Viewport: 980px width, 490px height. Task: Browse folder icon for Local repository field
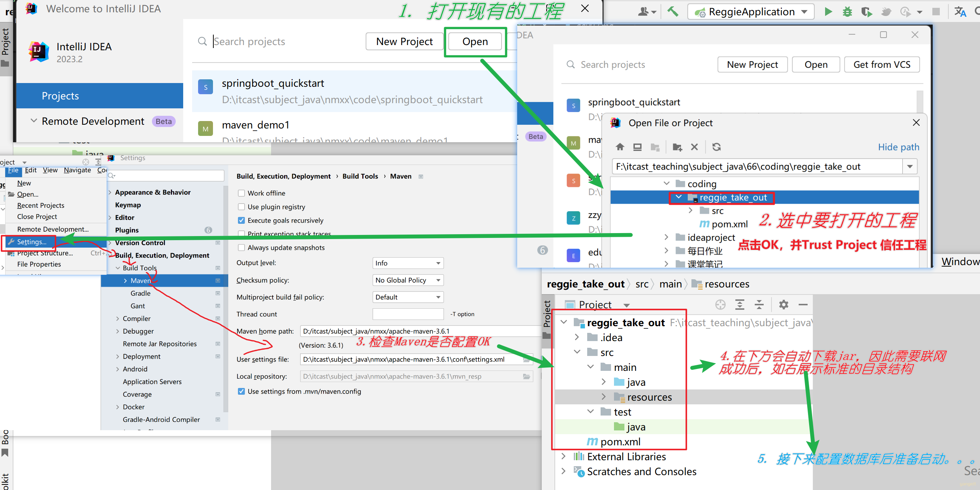(x=526, y=376)
